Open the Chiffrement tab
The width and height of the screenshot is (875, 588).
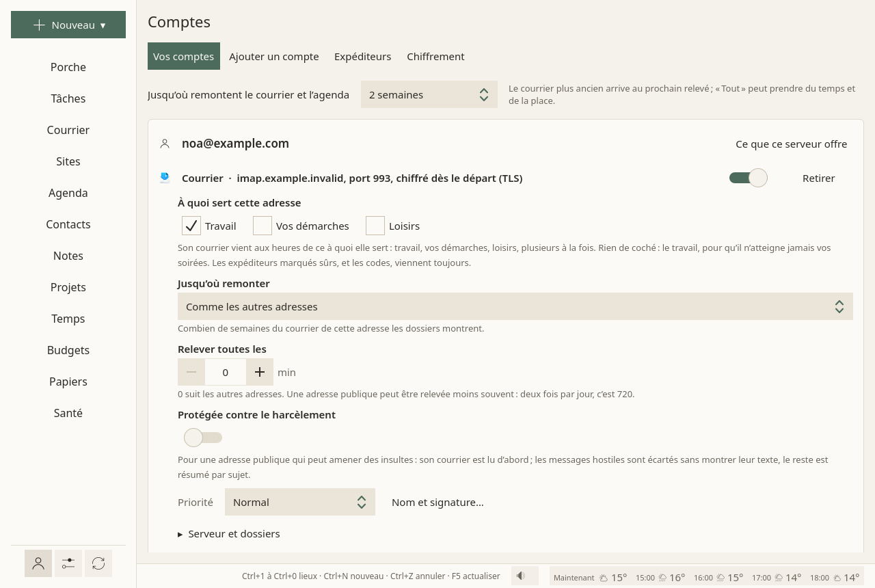(x=435, y=56)
